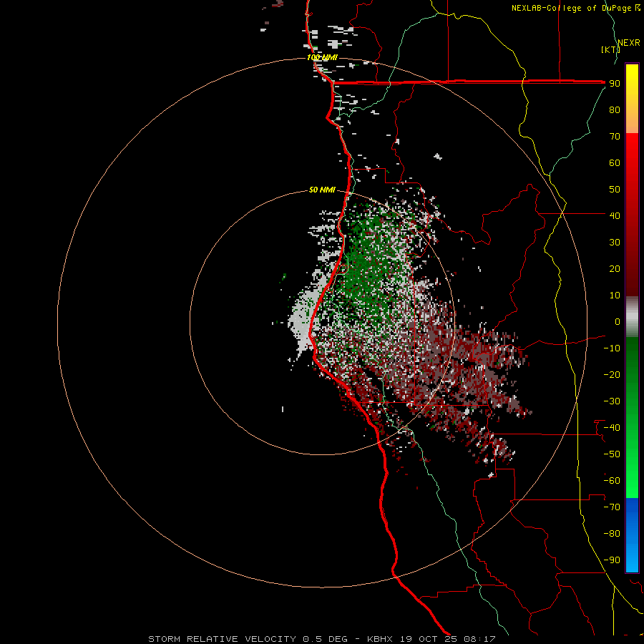The height and width of the screenshot is (644, 644).
Task: Click the -10 value on the velocity scale
Action: click(x=612, y=348)
